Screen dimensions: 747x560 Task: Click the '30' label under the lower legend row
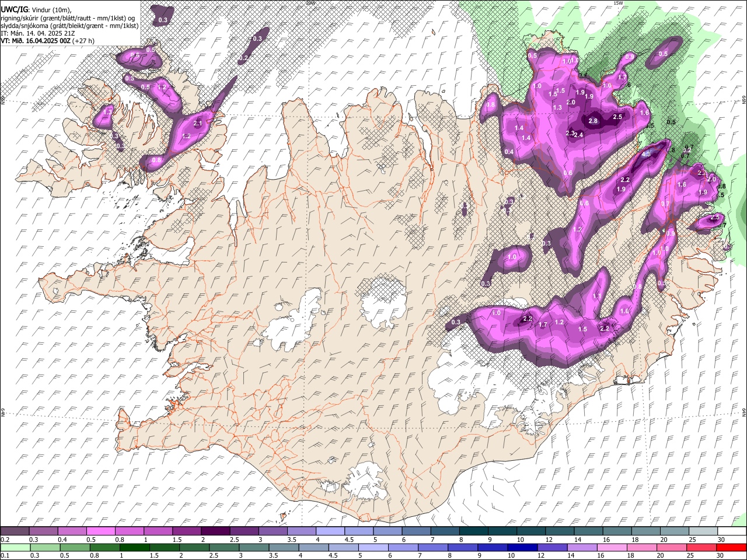coord(721,555)
